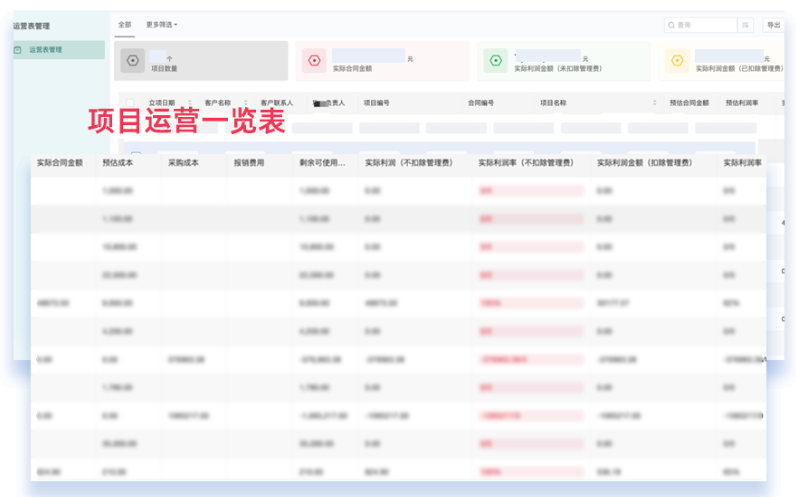This screenshot has height=497, width=796.
Task: Switch to the 全部 tab
Action: pos(124,24)
